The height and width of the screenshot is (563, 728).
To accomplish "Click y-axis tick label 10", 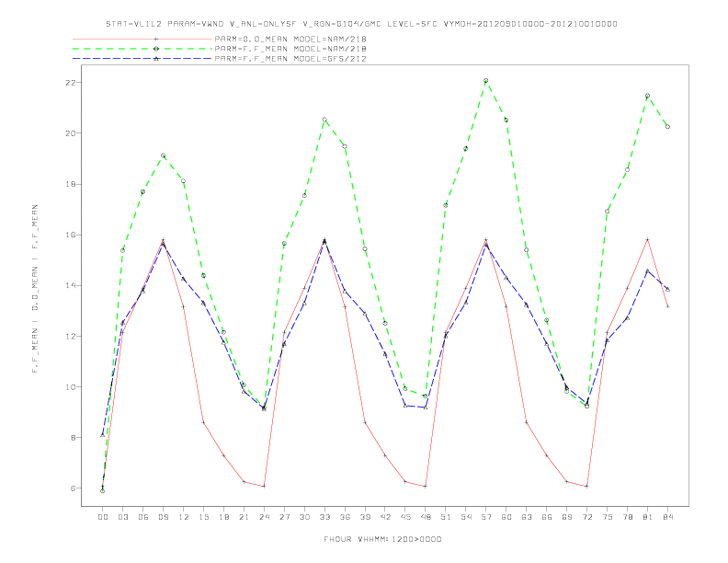I will tap(71, 386).
